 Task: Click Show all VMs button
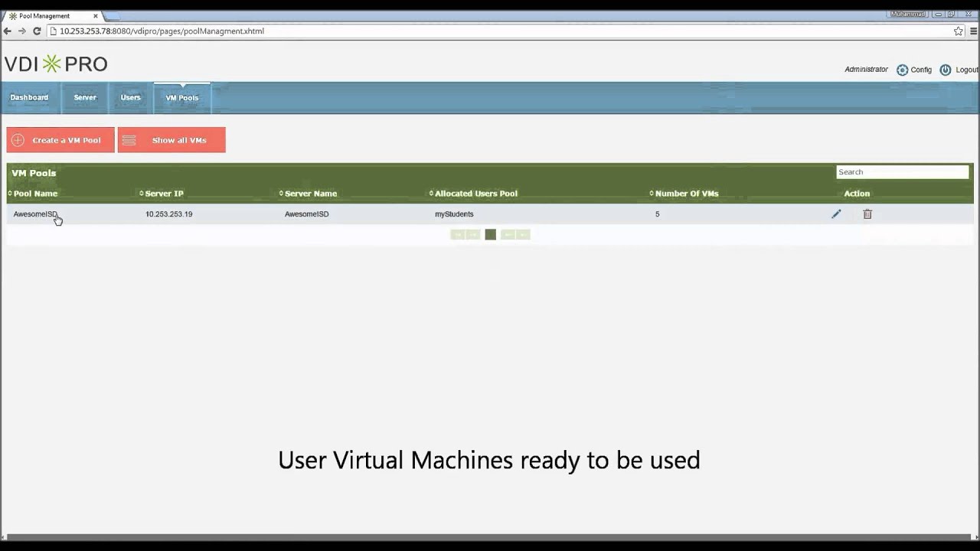[171, 140]
